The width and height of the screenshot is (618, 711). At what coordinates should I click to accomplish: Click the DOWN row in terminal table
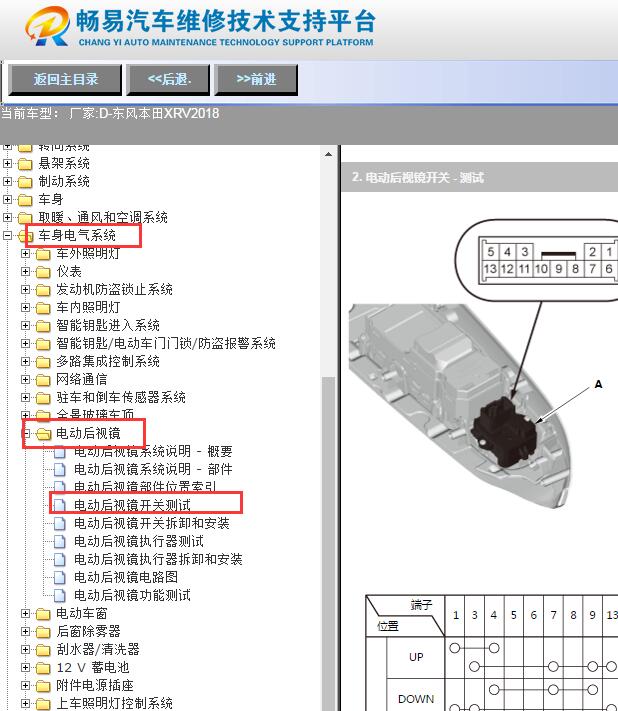416,699
